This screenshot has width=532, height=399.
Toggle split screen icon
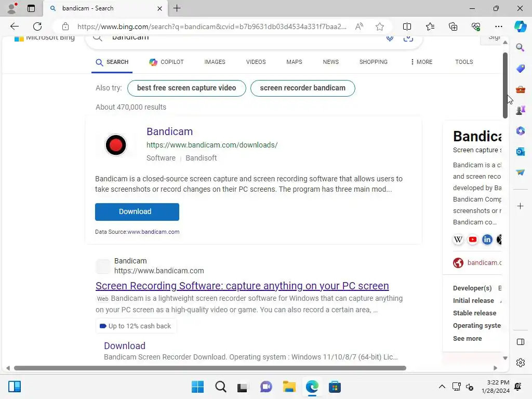407,26
